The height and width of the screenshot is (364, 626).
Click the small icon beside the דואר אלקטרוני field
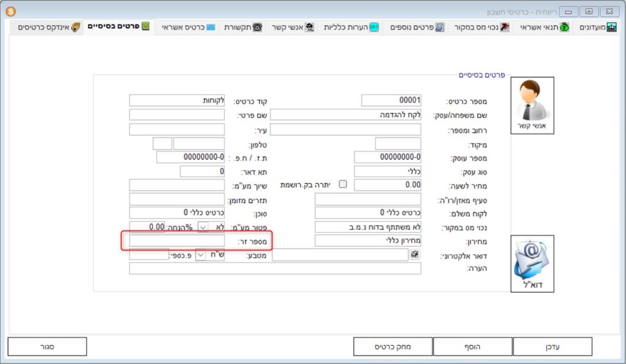[415, 255]
